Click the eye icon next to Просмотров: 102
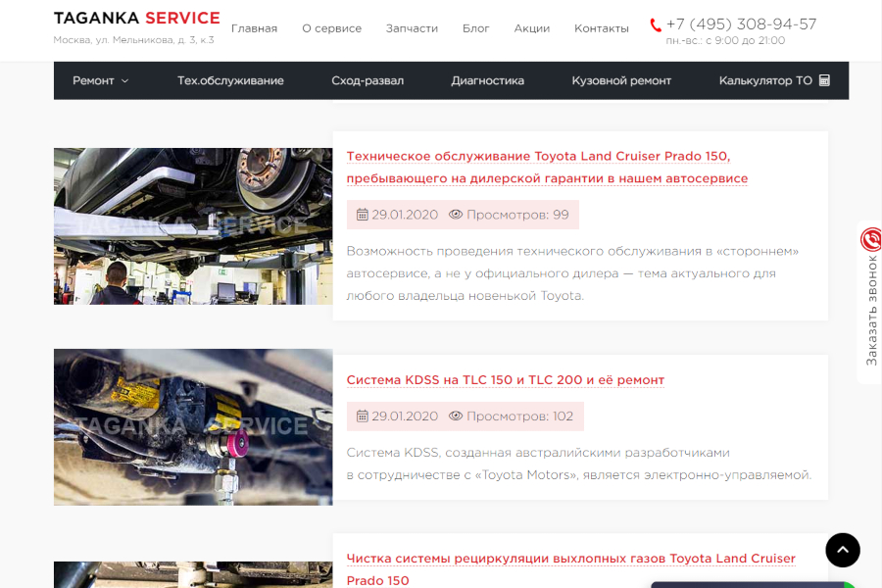Screen dimensions: 882x588 [456, 416]
